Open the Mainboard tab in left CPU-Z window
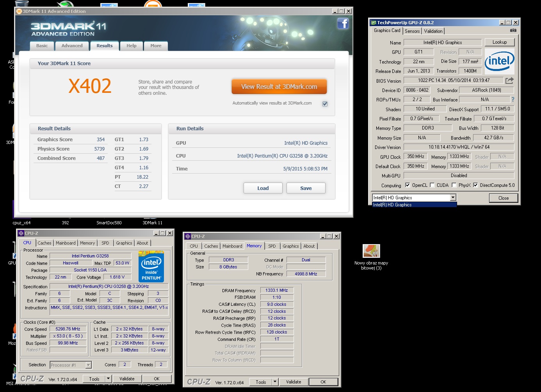The width and height of the screenshot is (541, 392). (x=66, y=243)
